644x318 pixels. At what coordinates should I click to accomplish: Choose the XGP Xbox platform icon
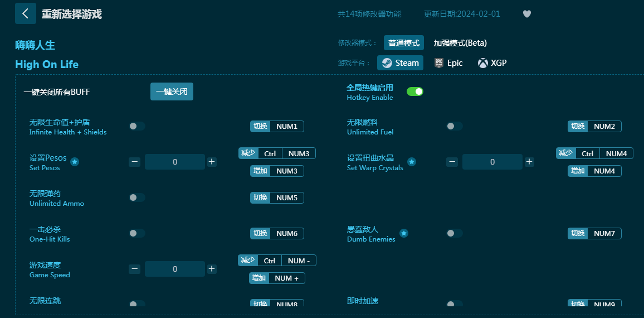coord(482,63)
